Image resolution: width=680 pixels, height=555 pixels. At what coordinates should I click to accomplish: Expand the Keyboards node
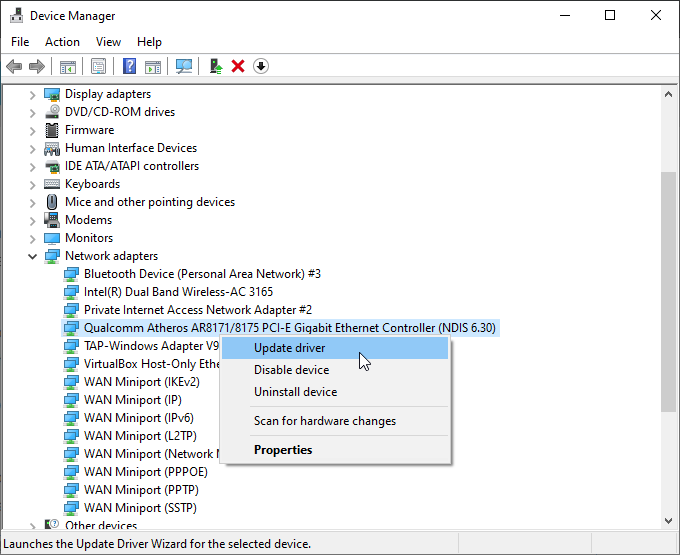(x=33, y=185)
